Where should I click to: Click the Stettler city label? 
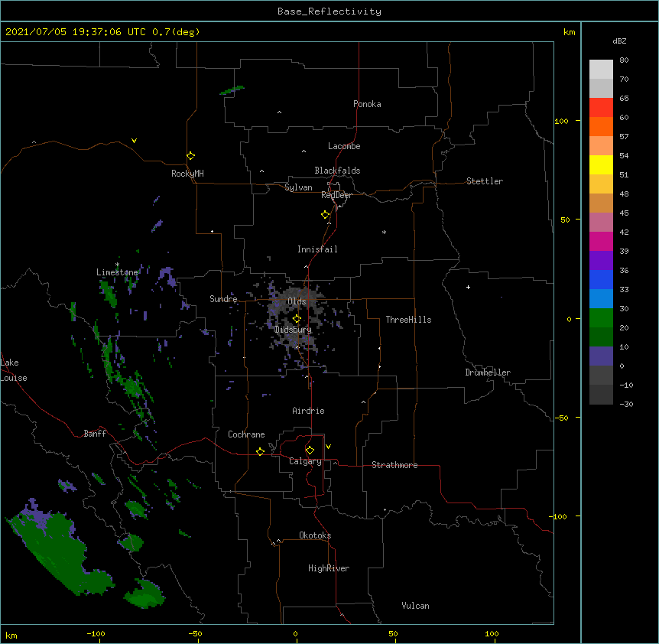click(x=485, y=181)
